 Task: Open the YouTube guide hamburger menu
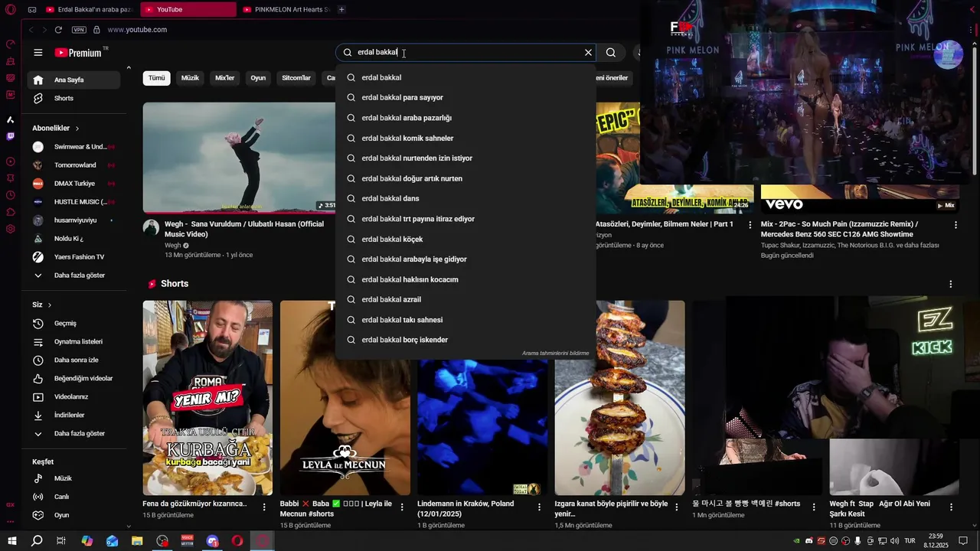pyautogui.click(x=38, y=52)
